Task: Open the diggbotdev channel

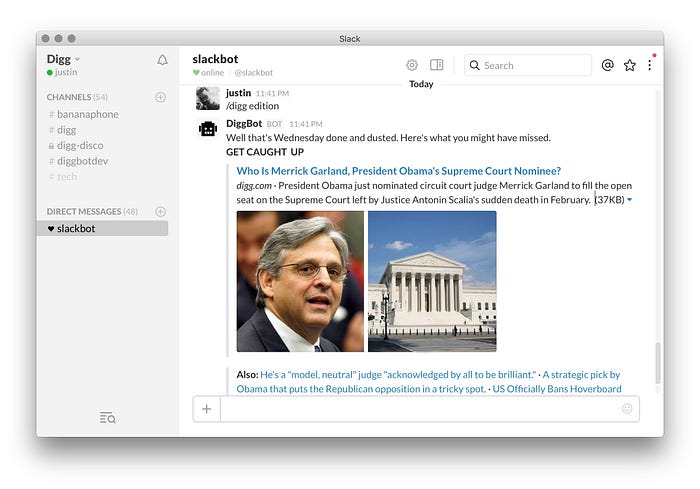Action: (x=78, y=161)
